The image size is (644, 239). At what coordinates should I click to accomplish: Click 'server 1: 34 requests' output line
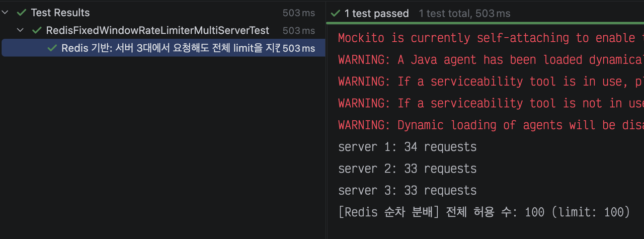[x=407, y=147]
